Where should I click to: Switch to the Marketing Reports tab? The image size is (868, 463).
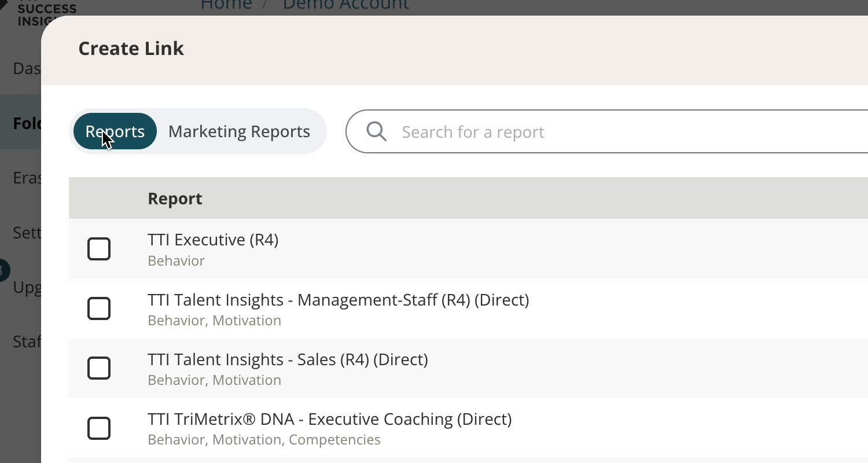pos(239,131)
